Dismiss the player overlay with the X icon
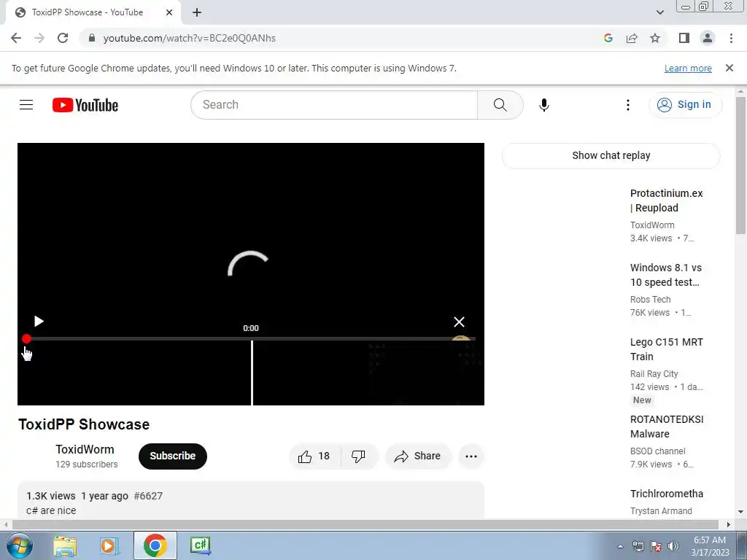The width and height of the screenshot is (747, 560). point(459,322)
